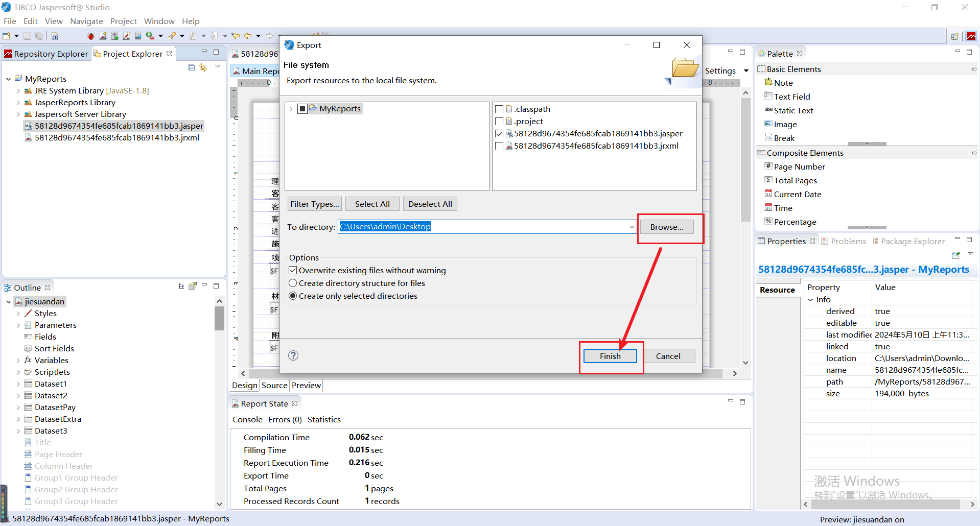Switch to the Preview editor tab
Screen dimensions: 980x526
pos(307,386)
